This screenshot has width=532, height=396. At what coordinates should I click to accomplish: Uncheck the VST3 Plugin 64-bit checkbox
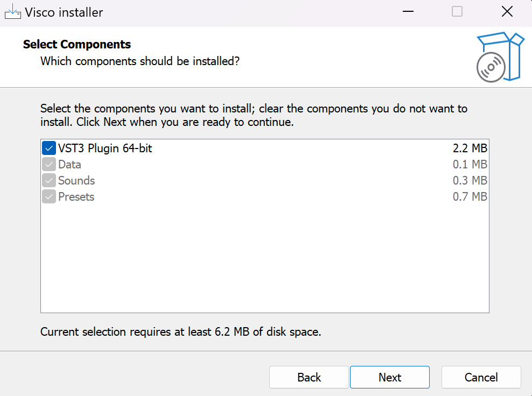[x=49, y=148]
